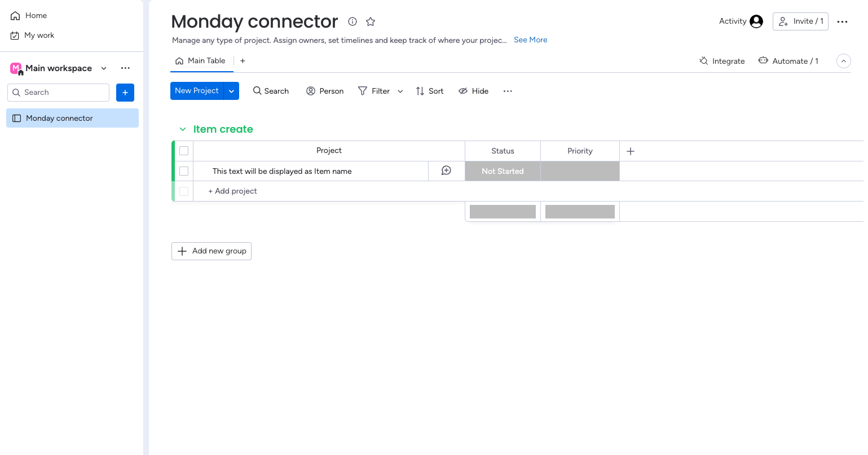
Task: Open Automate robot option
Action: click(788, 61)
